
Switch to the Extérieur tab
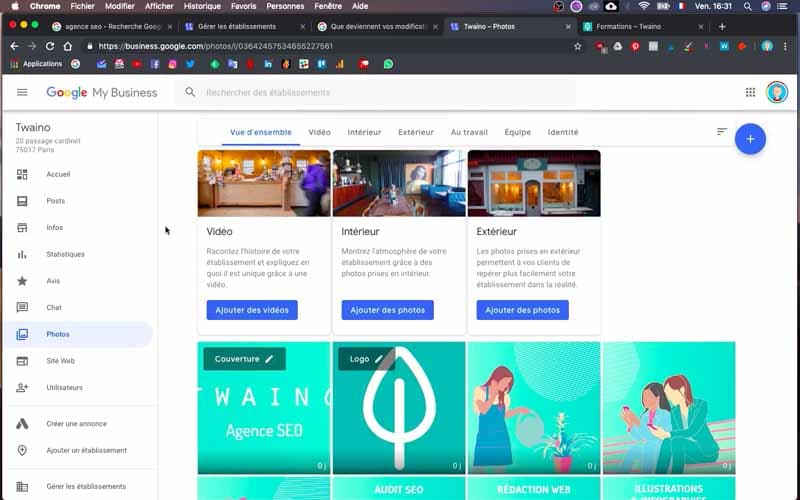(x=416, y=132)
